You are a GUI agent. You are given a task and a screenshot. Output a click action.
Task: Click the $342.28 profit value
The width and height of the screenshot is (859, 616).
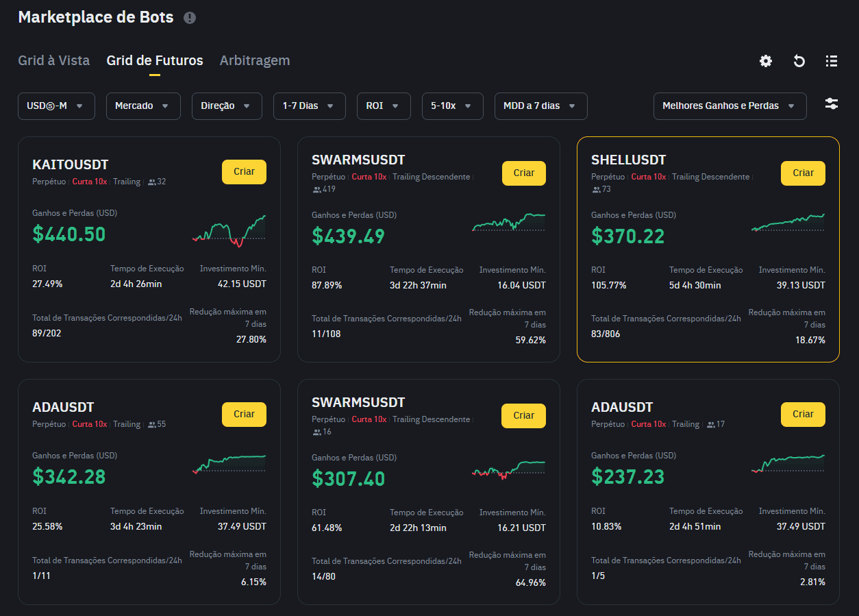pyautogui.click(x=69, y=476)
